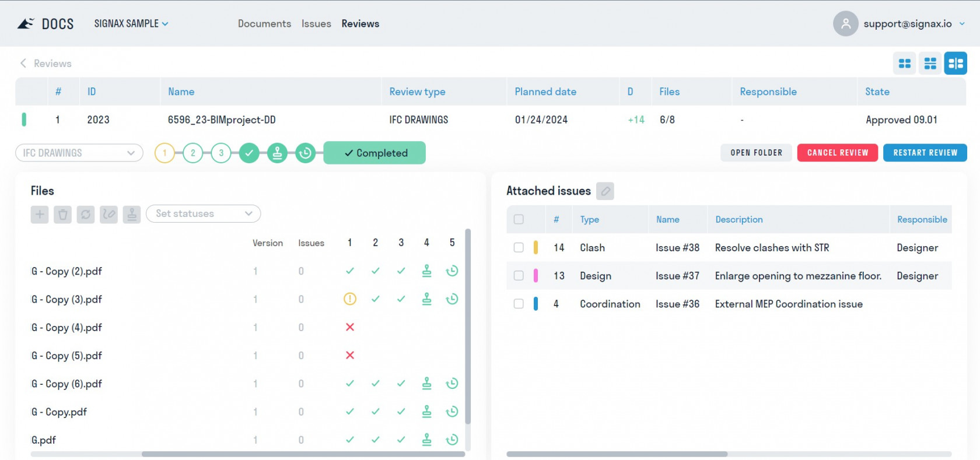Click 'Resolve clashes with STR' description
Screen dimensions: 980x460
click(772, 248)
